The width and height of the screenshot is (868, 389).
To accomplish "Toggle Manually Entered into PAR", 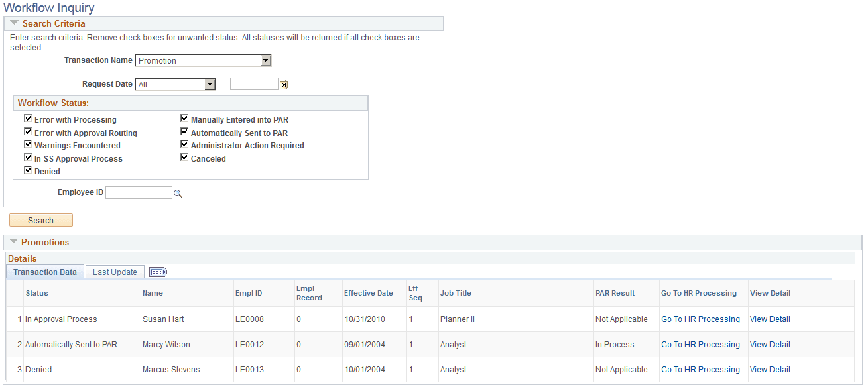I will pos(184,118).
